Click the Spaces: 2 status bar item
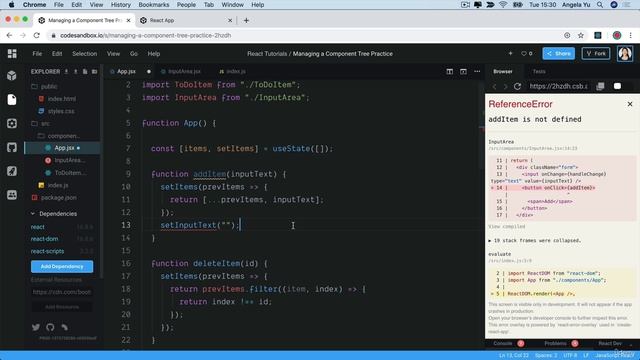Screen dimensions: 640x360 click(x=546, y=355)
